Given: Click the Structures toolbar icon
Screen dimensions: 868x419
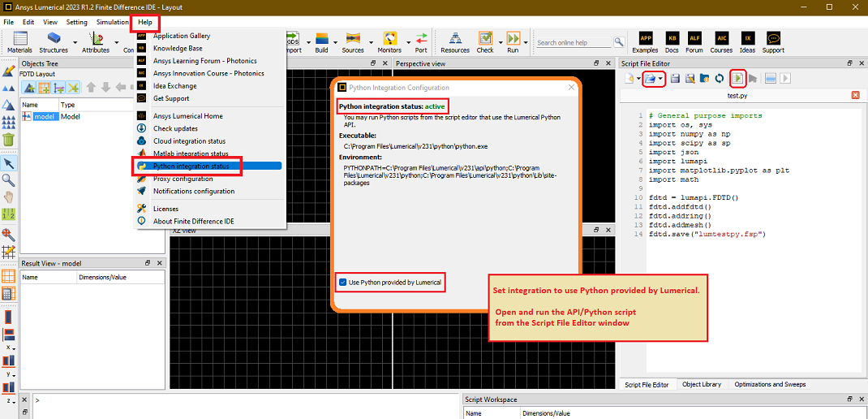Looking at the screenshot, I should (54, 39).
